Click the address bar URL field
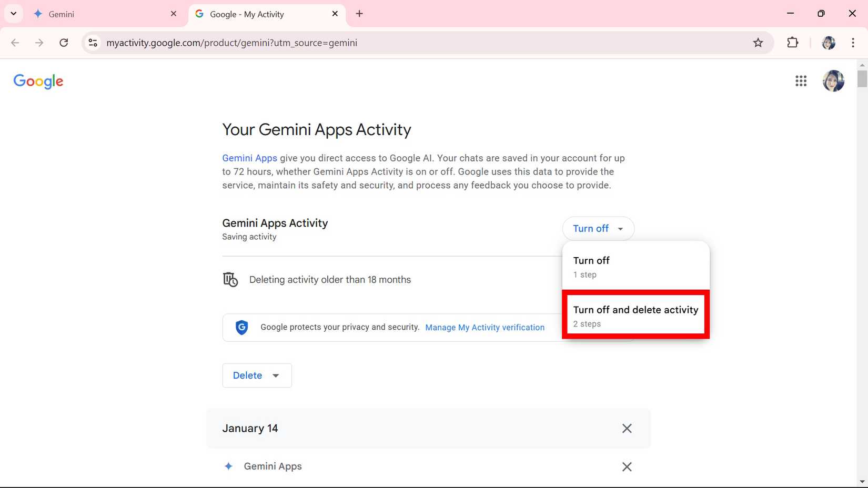The image size is (868, 488). point(368,43)
